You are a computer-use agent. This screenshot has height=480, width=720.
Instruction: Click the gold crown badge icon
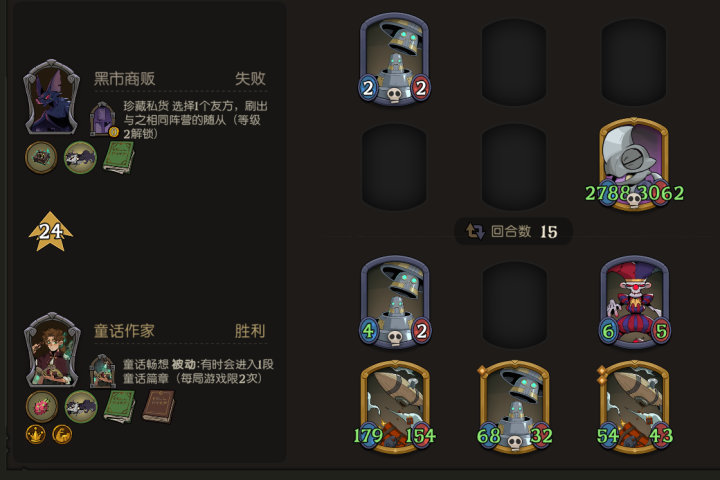click(x=35, y=435)
